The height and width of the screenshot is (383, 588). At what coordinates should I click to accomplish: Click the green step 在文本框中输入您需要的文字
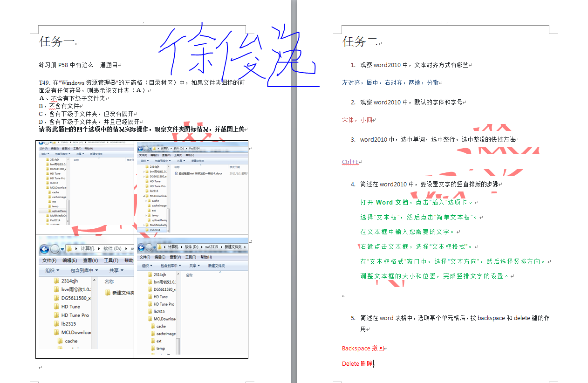408,232
